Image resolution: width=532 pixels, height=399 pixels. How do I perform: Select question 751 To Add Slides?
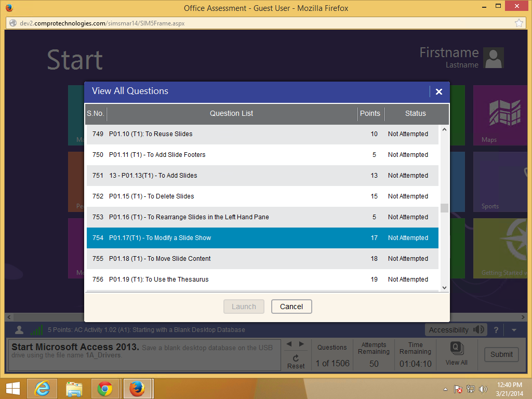coord(262,176)
